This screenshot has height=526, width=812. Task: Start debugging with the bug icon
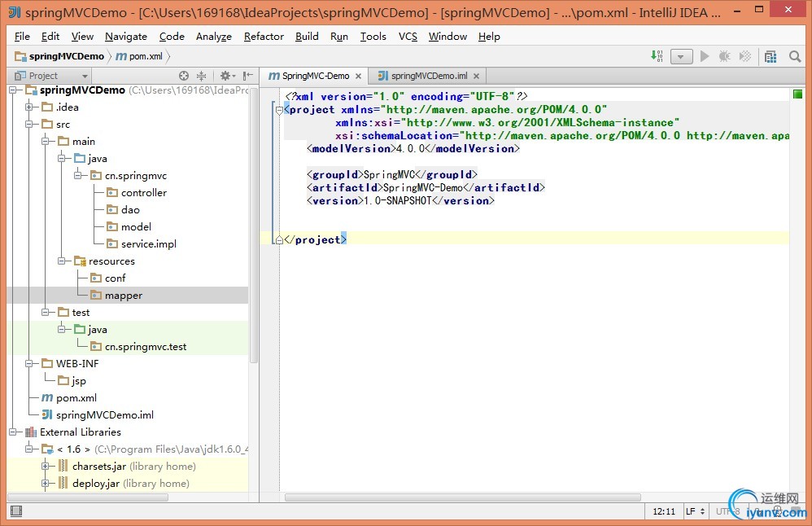click(724, 56)
